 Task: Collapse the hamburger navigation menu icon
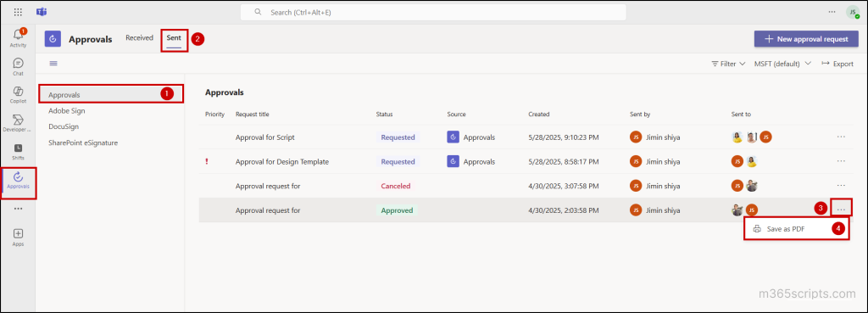tap(53, 63)
